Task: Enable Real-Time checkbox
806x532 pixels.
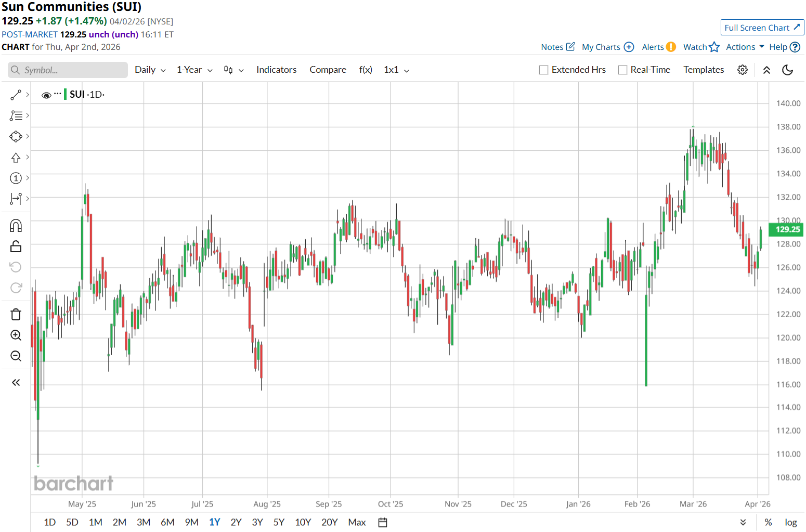Action: coord(622,70)
